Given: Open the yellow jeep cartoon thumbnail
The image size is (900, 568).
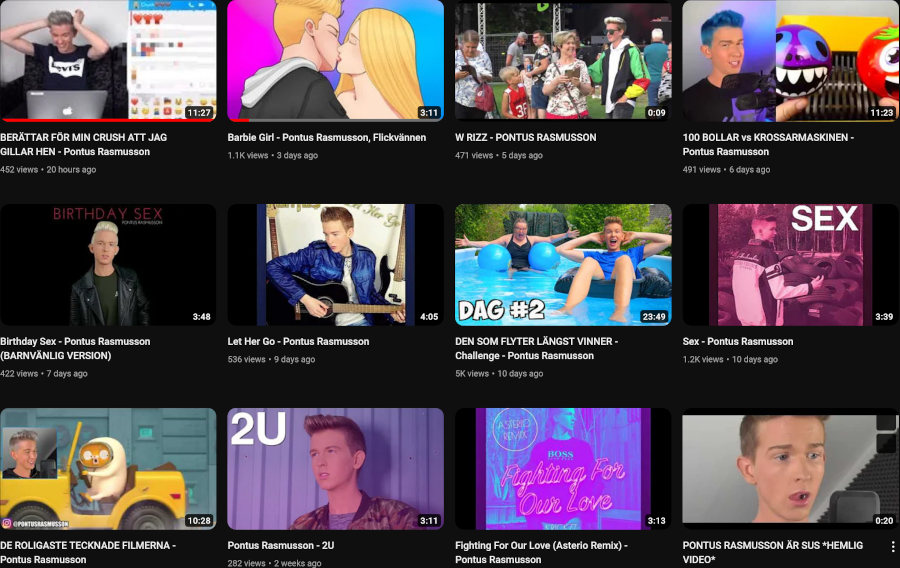Looking at the screenshot, I should coord(108,469).
